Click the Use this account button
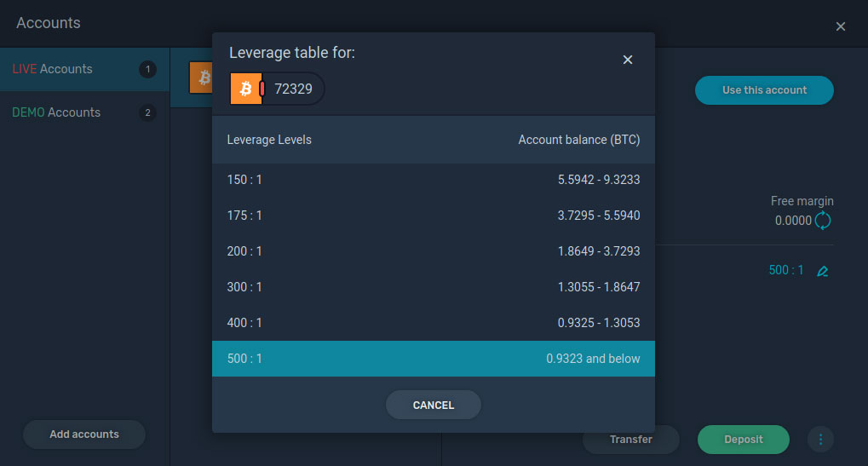 pyautogui.click(x=764, y=90)
